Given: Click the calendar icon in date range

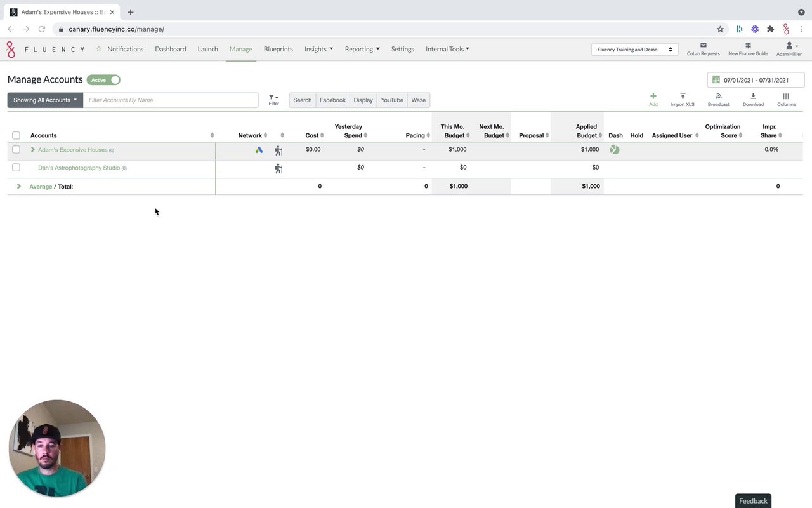Looking at the screenshot, I should coord(716,80).
